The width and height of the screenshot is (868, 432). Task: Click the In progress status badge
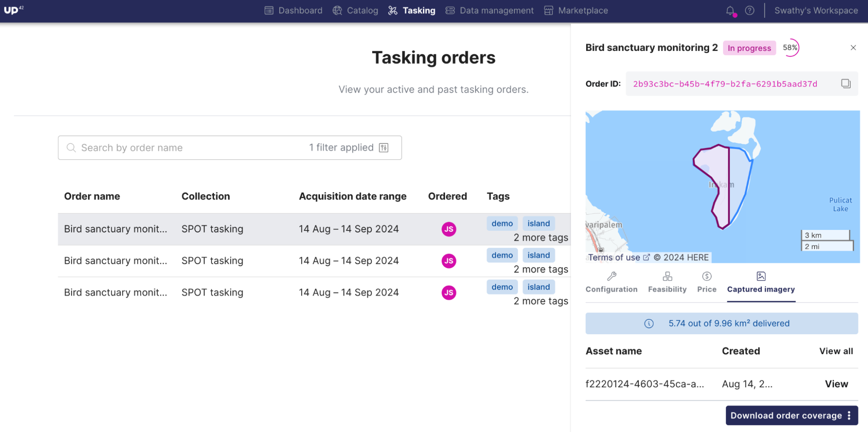[x=749, y=48]
